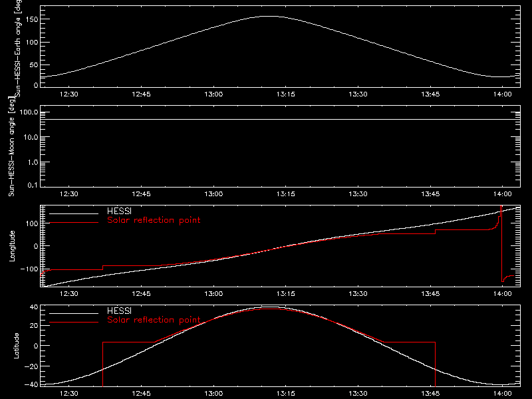Click 13:15 time label under Longitude plot
This screenshot has height=399, width=532.
tap(286, 293)
